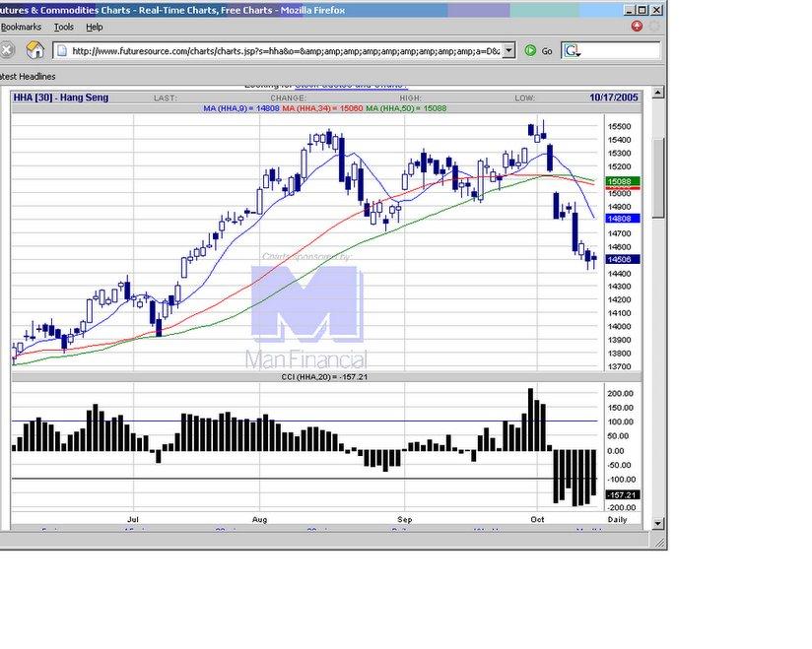Click the Sep month label on axis

click(404, 519)
